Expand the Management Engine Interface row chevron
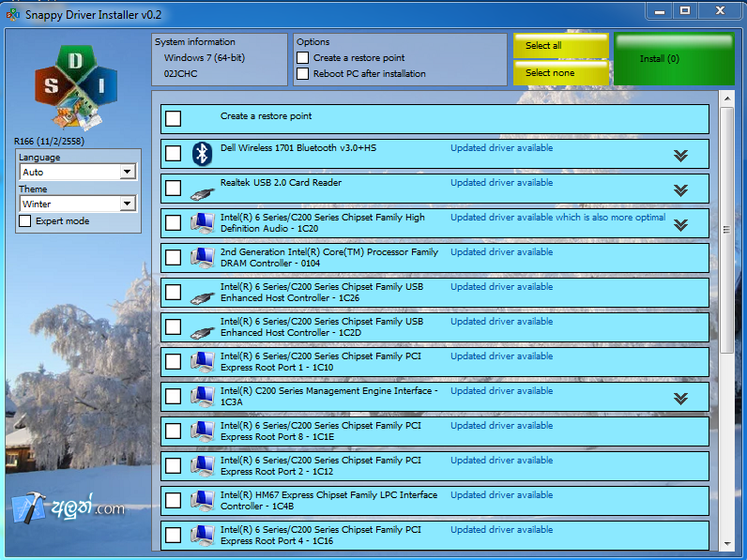The height and width of the screenshot is (560, 747). tap(680, 399)
